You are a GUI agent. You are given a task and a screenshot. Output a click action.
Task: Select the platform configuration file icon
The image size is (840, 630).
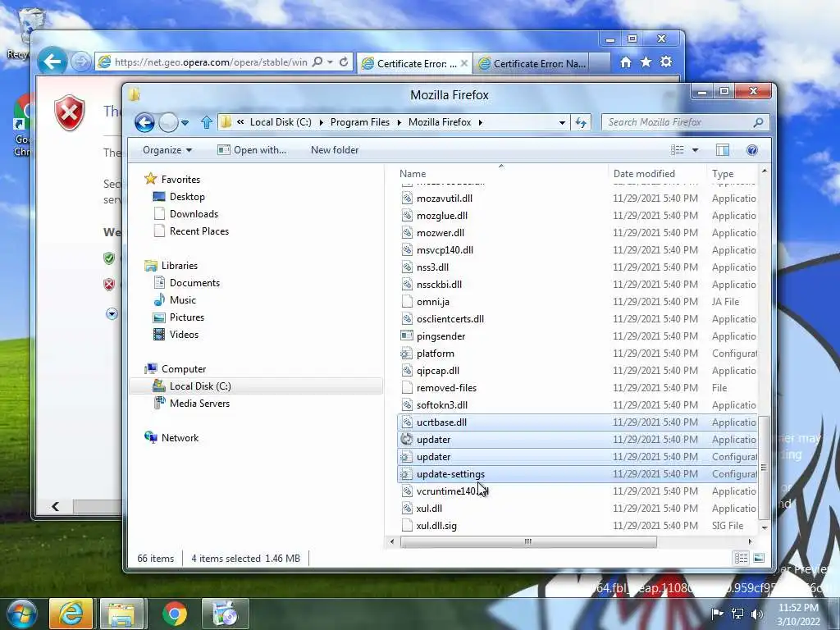click(407, 354)
